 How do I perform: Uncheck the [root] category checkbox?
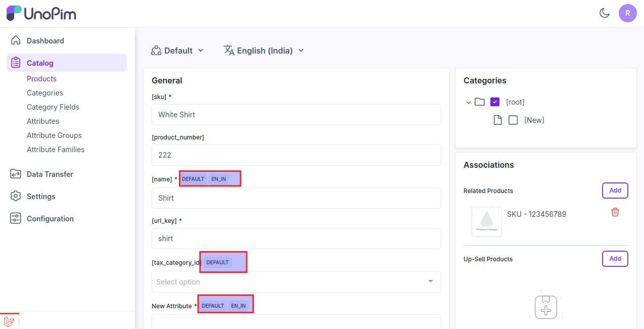(495, 102)
